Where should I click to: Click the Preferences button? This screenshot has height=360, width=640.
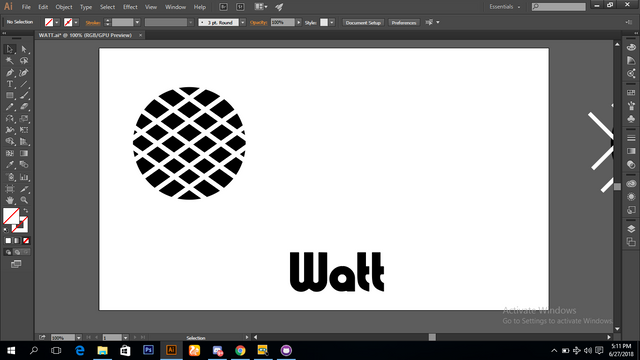[x=404, y=22]
